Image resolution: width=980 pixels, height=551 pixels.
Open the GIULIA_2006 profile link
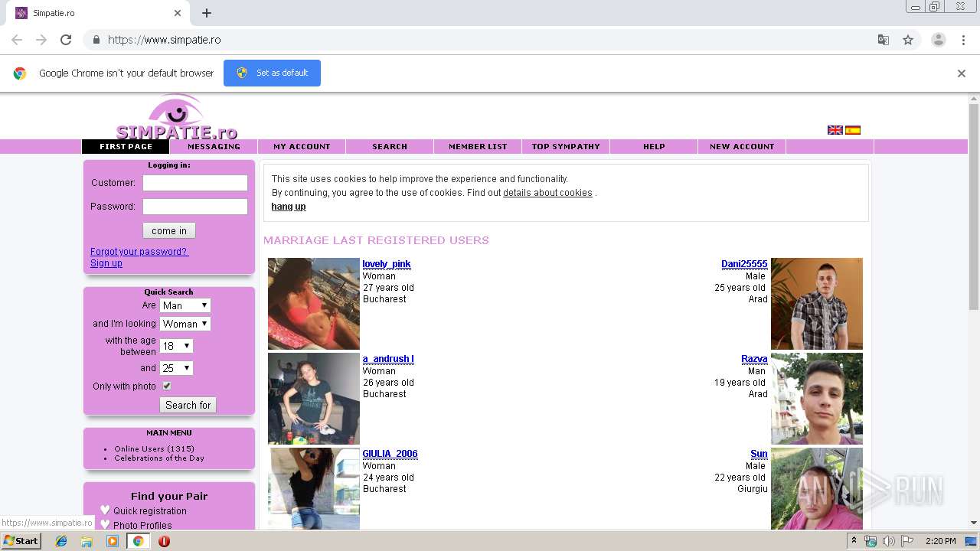[x=390, y=454]
